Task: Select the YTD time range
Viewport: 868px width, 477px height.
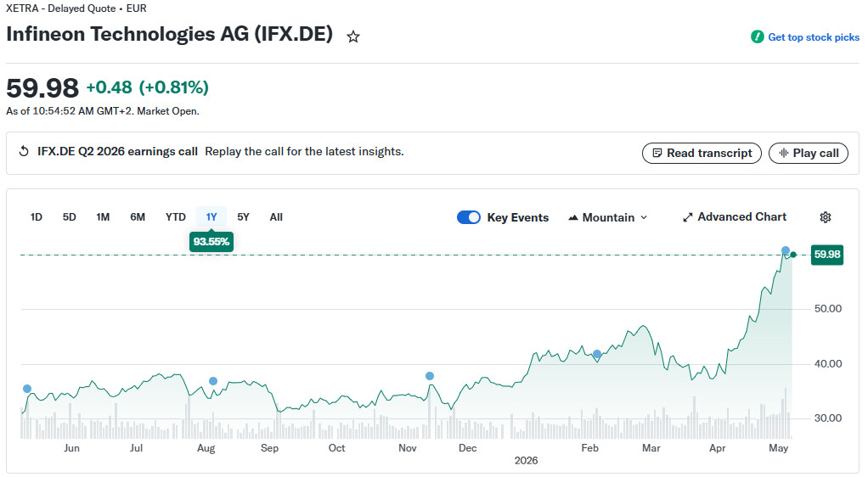Action: [x=176, y=217]
